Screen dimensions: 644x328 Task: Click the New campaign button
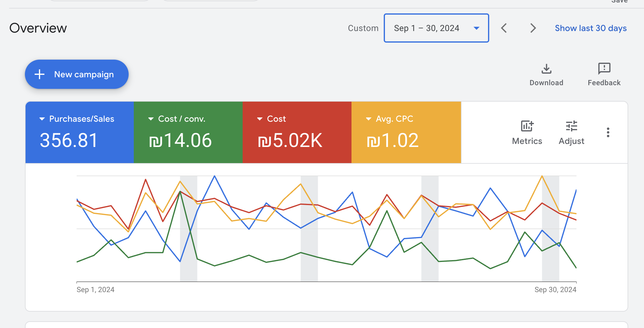[x=76, y=74]
